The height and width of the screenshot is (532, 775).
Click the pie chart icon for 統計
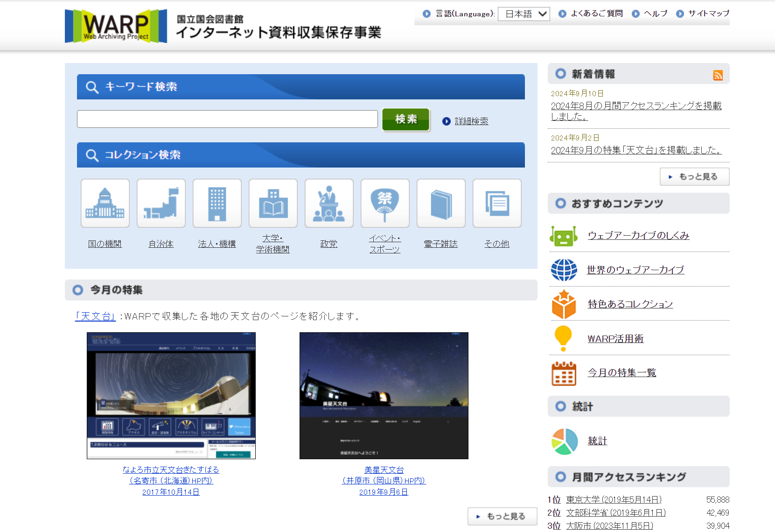point(565,441)
